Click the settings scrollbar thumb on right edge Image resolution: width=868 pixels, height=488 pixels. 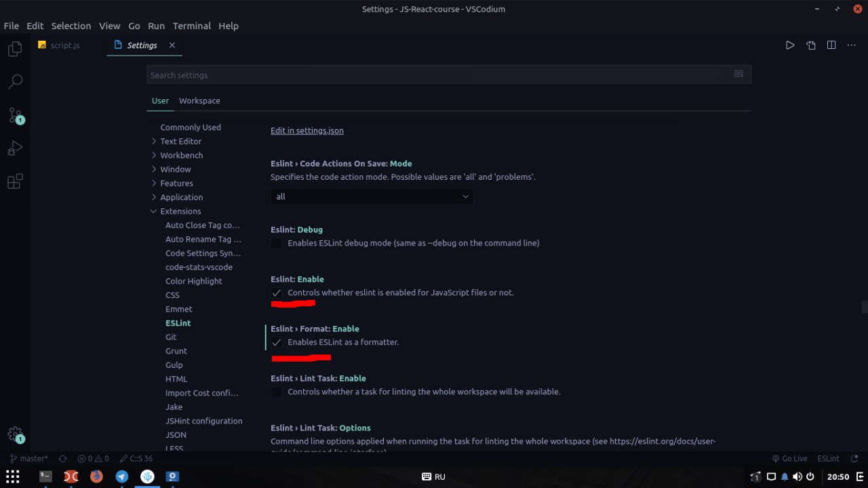point(865,307)
